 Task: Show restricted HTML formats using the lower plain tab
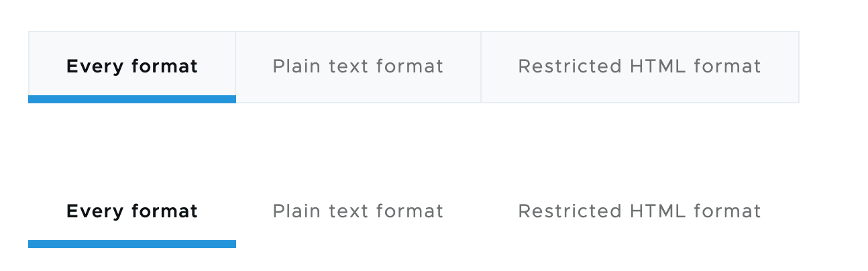click(639, 211)
